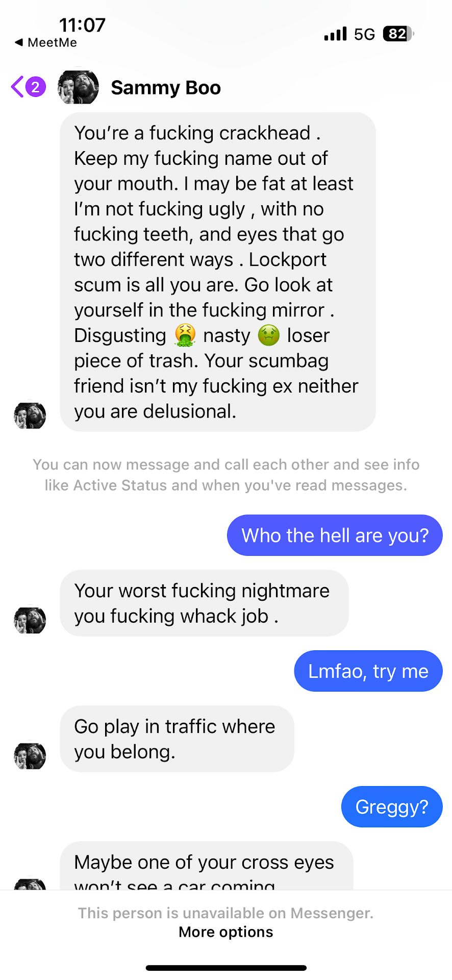Tap the avatar beside the traffic message

(x=30, y=756)
